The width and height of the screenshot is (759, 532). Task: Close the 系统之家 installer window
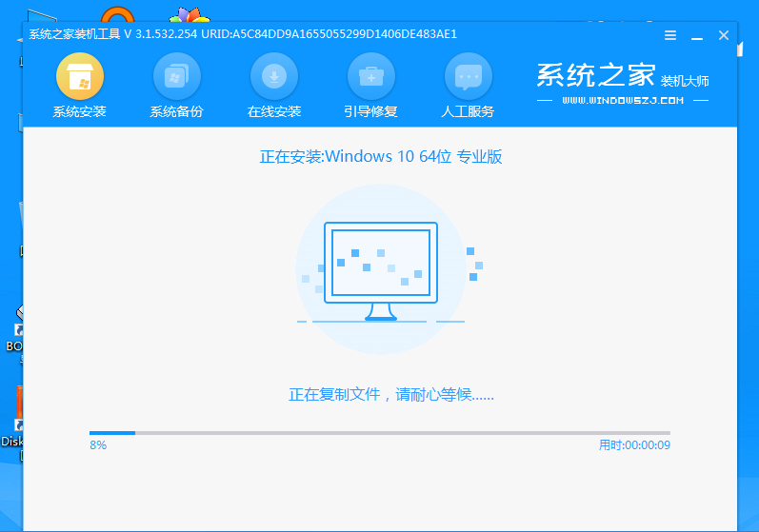[724, 35]
